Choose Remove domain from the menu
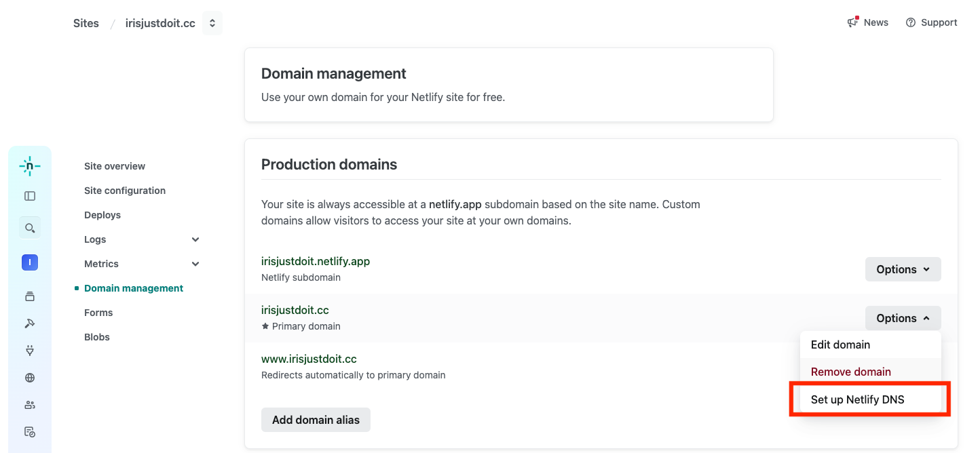 click(850, 372)
